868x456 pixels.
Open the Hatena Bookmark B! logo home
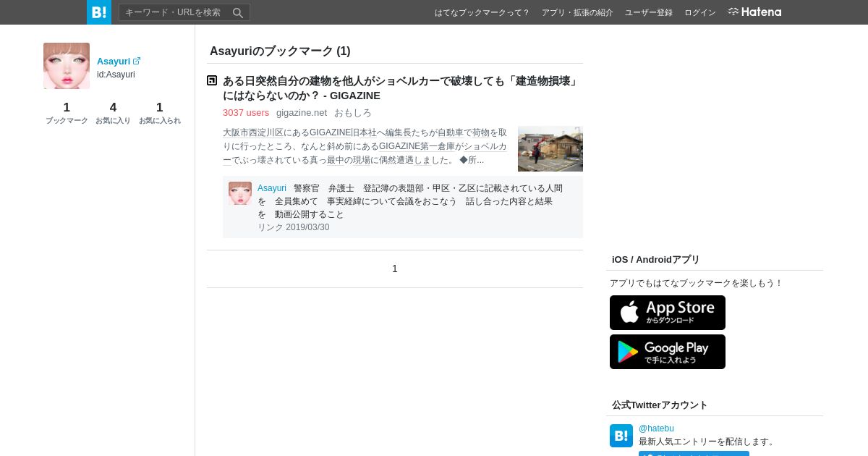(99, 12)
